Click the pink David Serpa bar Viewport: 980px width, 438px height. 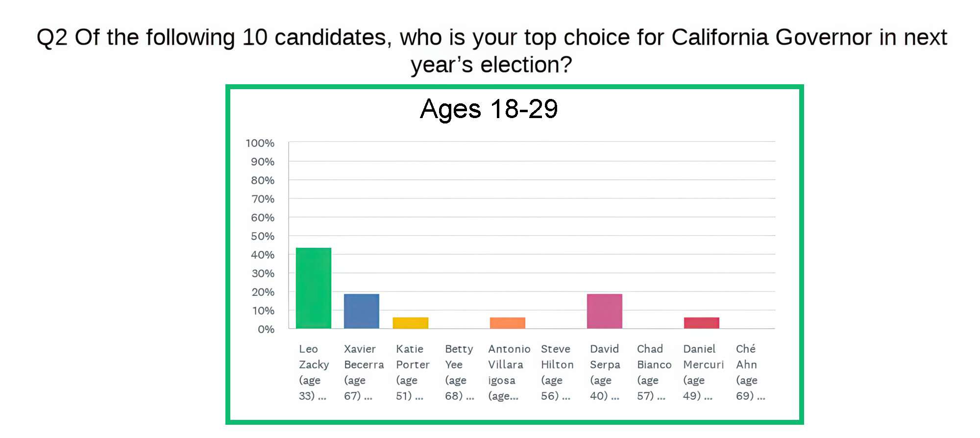(x=605, y=311)
